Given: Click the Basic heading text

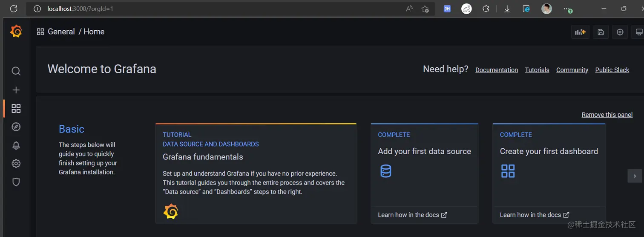Looking at the screenshot, I should [x=72, y=129].
